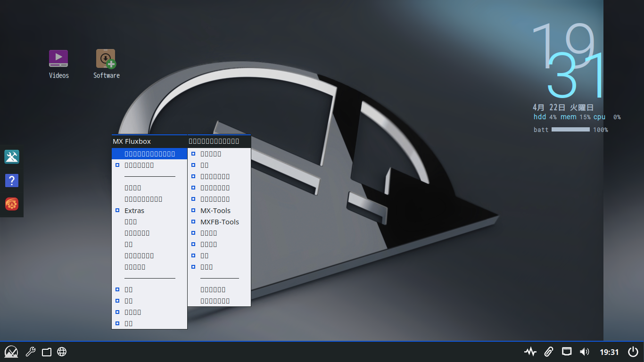
Task: Click the 19:31 clock in the taskbar
Action: [x=609, y=352]
